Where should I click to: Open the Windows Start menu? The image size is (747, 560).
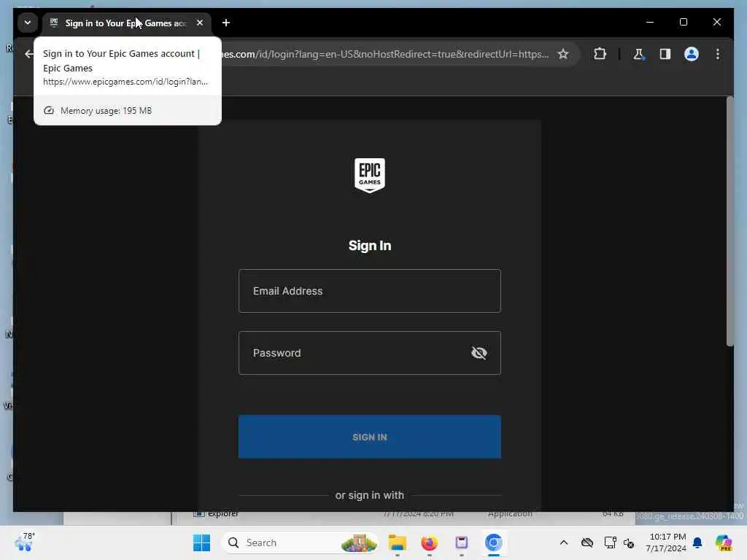pyautogui.click(x=201, y=542)
